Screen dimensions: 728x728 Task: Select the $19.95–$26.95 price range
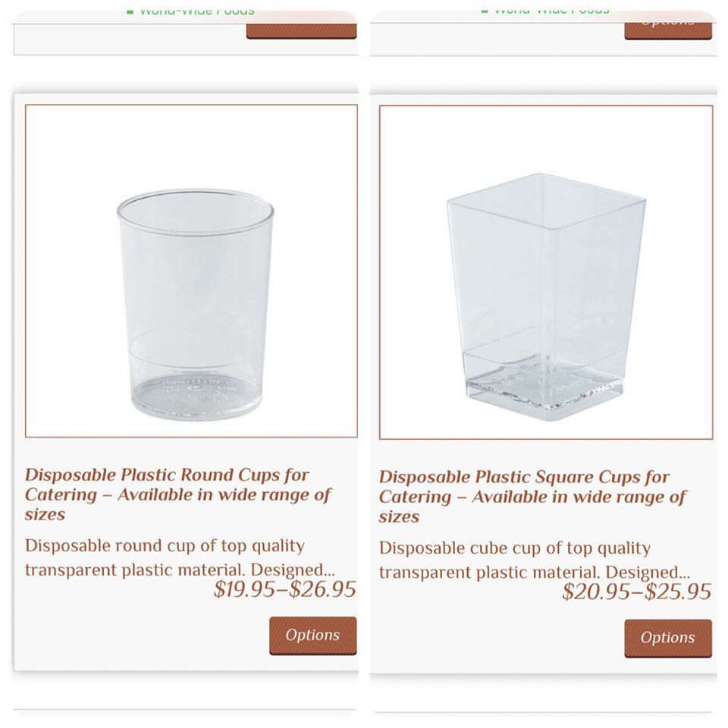coord(284,590)
